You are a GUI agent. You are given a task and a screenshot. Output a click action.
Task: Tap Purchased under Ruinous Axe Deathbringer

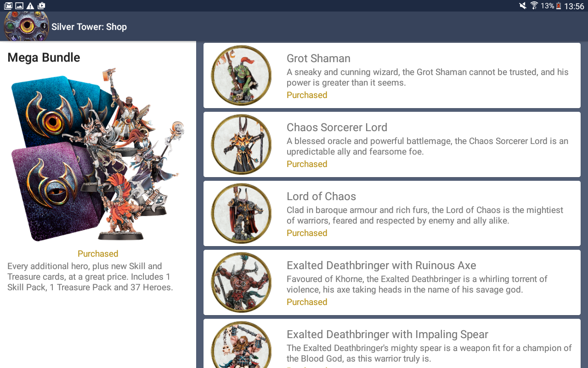click(307, 302)
